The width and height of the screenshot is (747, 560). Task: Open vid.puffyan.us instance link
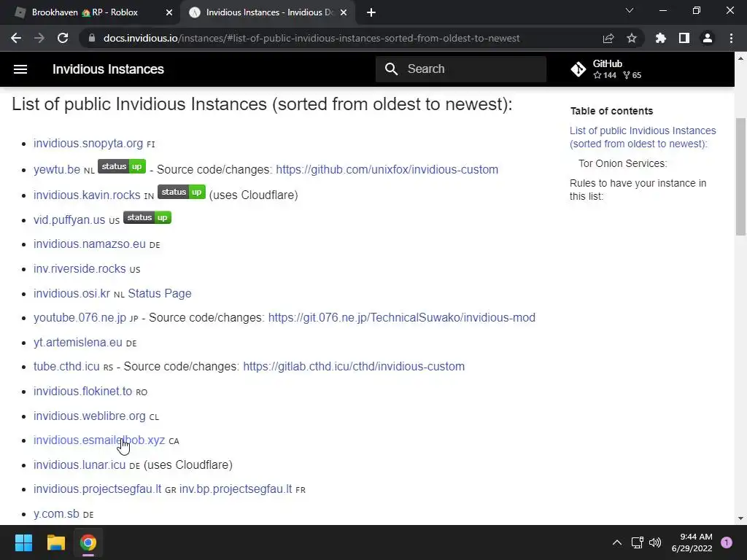(x=69, y=220)
